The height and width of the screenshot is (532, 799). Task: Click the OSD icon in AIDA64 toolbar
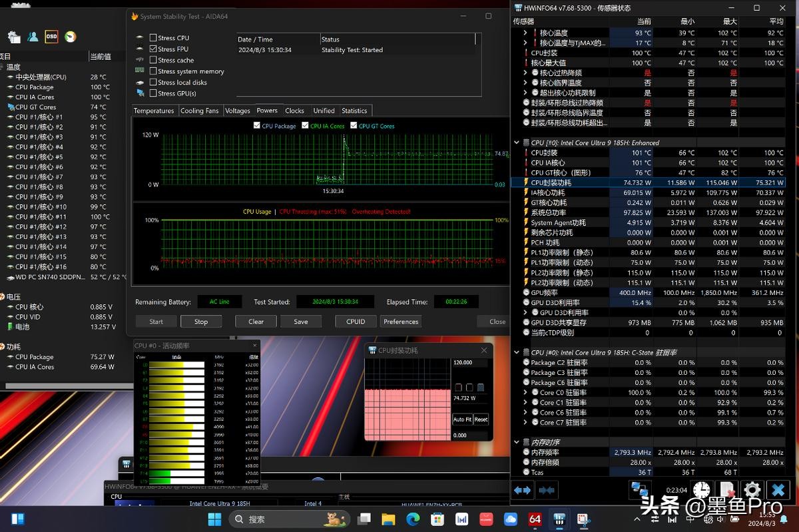point(51,37)
